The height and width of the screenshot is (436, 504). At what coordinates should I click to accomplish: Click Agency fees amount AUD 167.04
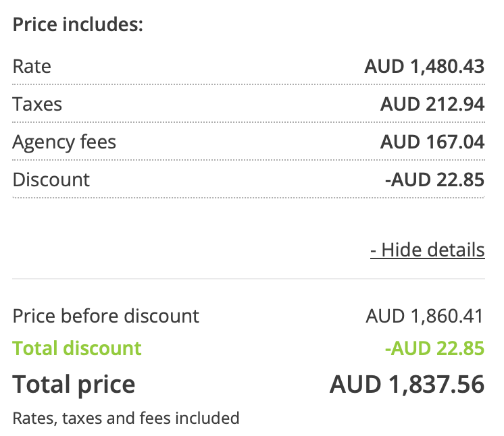(432, 142)
